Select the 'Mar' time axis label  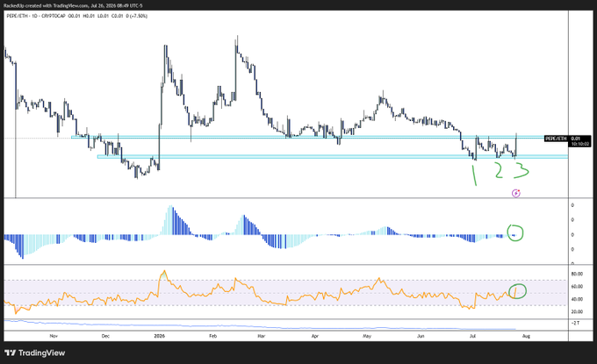click(262, 336)
